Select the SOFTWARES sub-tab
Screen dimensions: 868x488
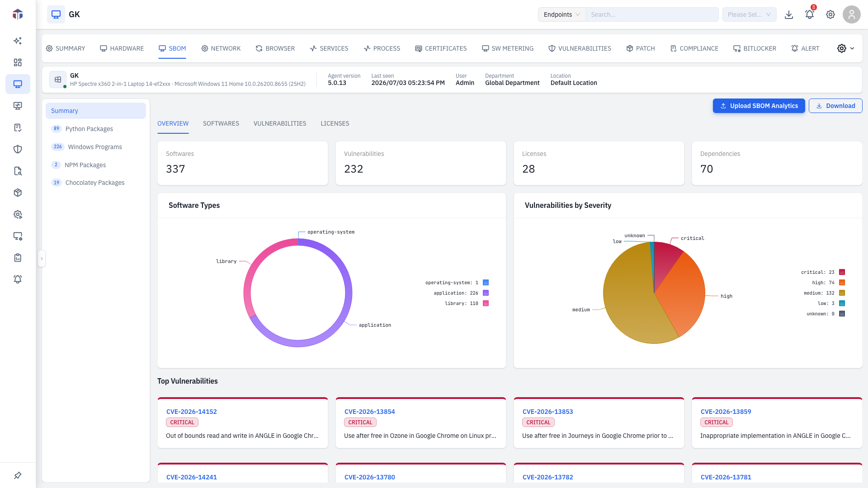pos(221,123)
